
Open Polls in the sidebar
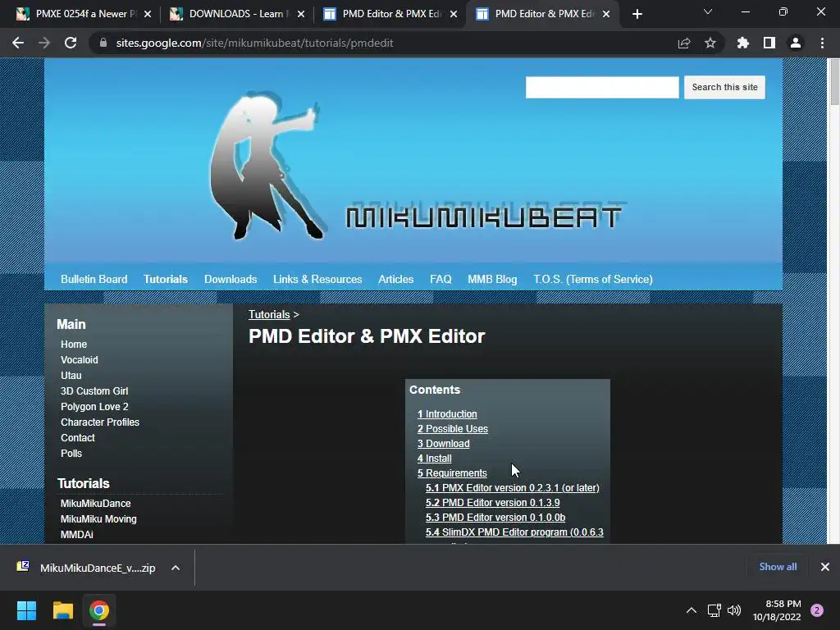pyautogui.click(x=71, y=453)
